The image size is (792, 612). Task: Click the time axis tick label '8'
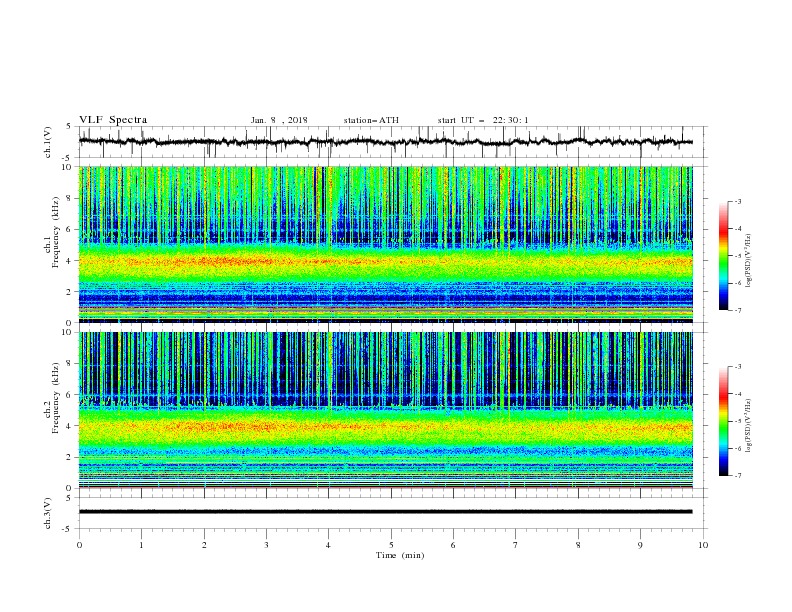pos(578,545)
